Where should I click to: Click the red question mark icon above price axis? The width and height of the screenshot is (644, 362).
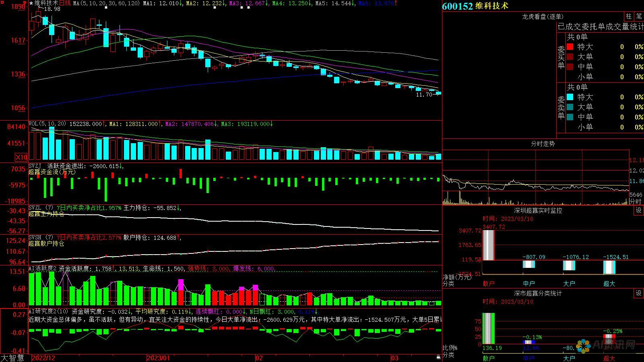pyautogui.click(x=25, y=2)
